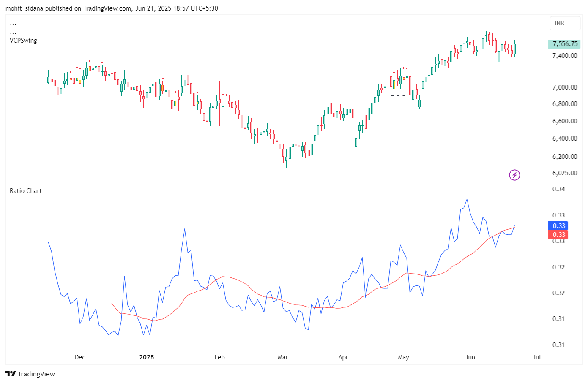
Task: Click the mohit_sidana published on TradingView.com header
Action: click(x=112, y=8)
